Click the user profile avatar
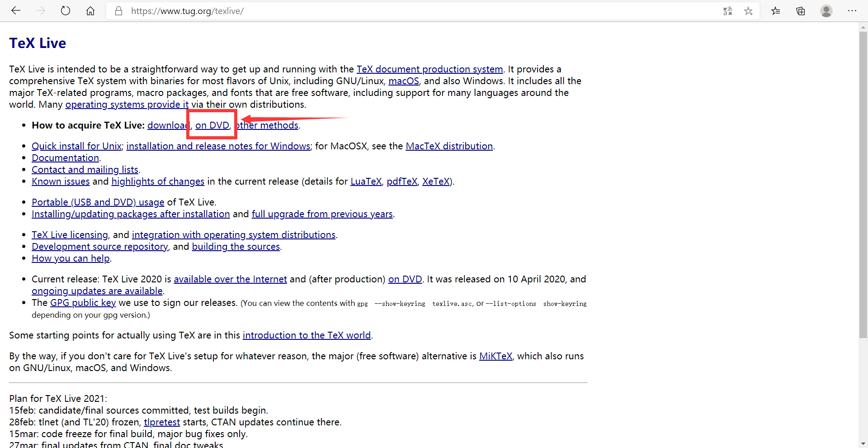 826,11
